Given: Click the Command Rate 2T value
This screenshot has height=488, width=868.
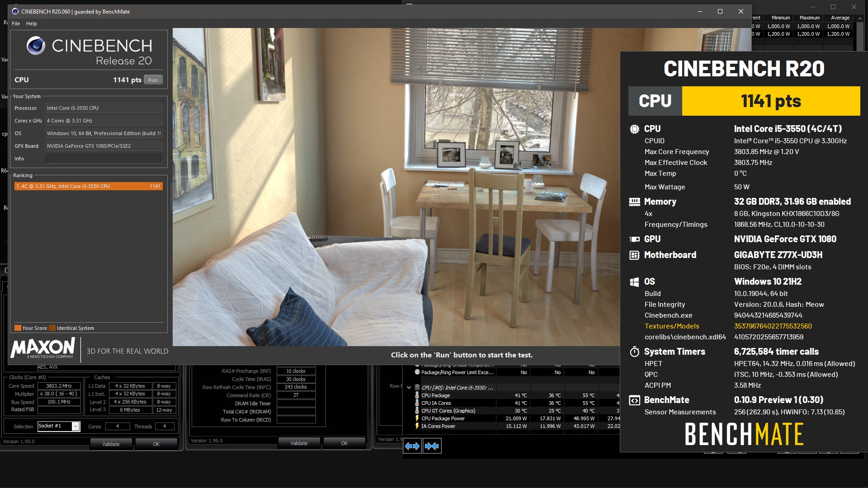Looking at the screenshot, I should tap(296, 395).
